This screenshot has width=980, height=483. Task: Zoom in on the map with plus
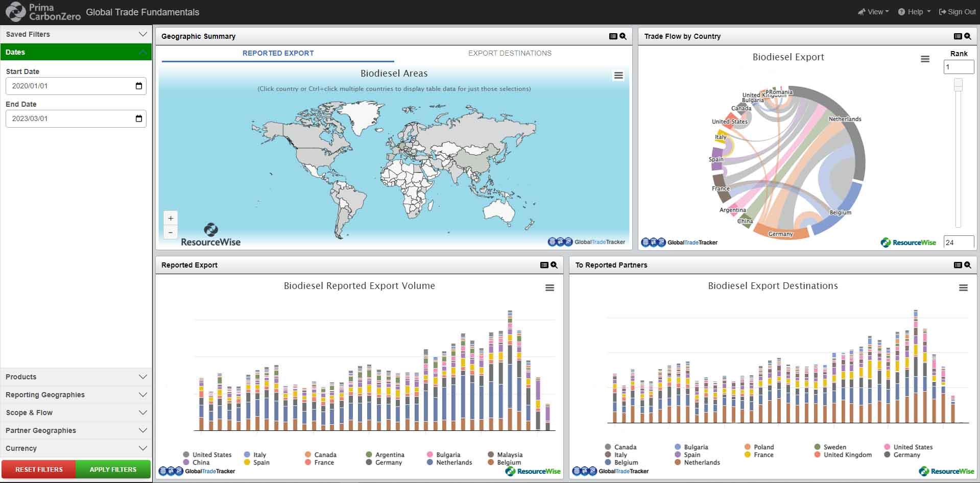171,218
